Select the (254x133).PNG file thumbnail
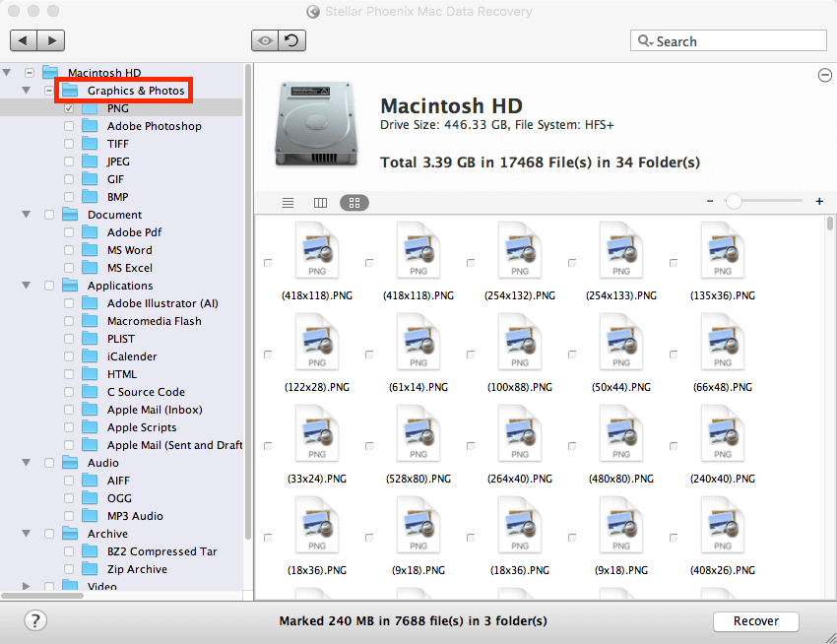Image resolution: width=837 pixels, height=644 pixels. pyautogui.click(x=620, y=250)
